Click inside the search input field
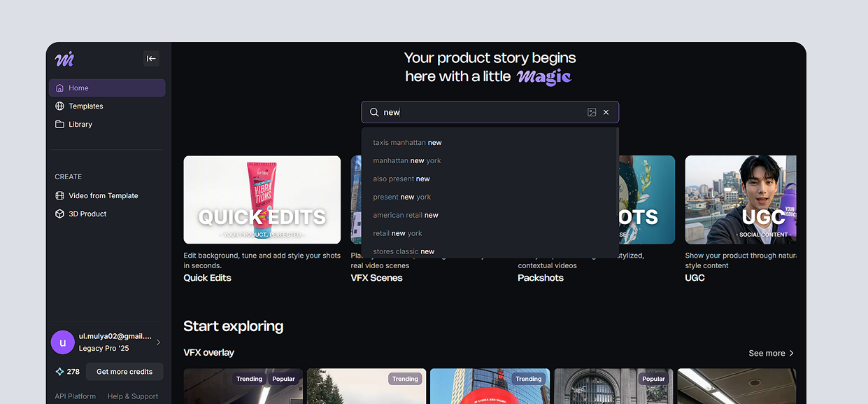This screenshot has height=404, width=868. [483, 112]
